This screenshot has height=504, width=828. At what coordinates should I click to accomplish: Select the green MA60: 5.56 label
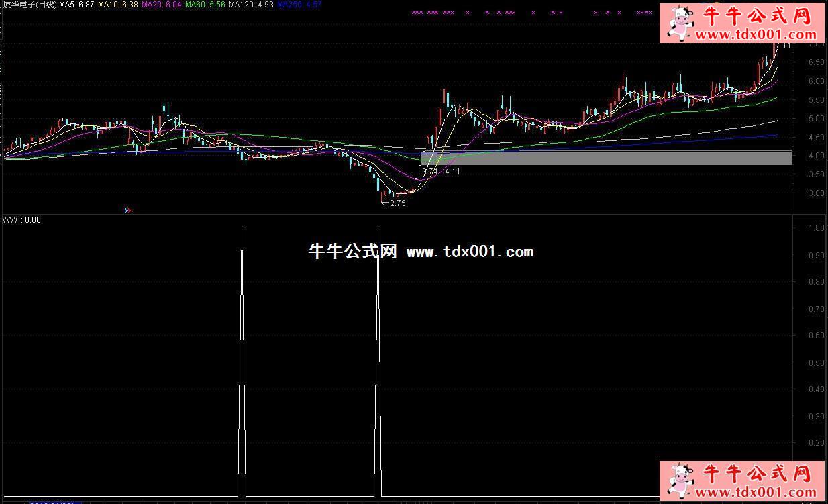coord(205,5)
